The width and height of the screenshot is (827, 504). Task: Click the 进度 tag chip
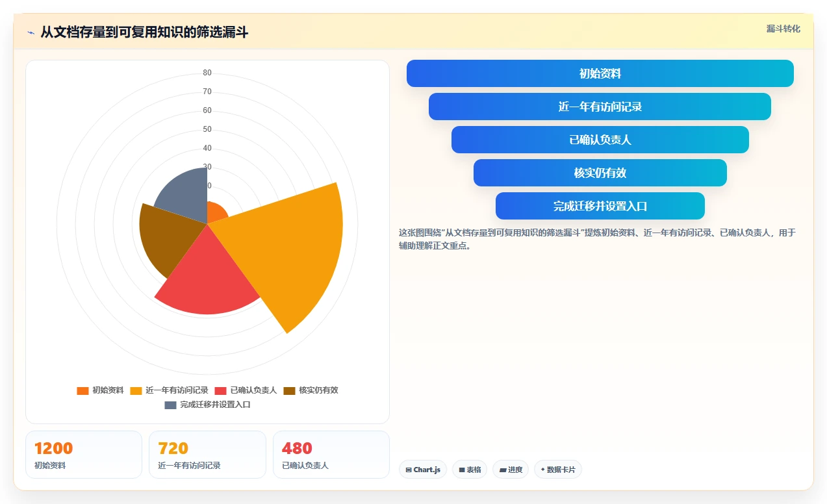coord(511,470)
